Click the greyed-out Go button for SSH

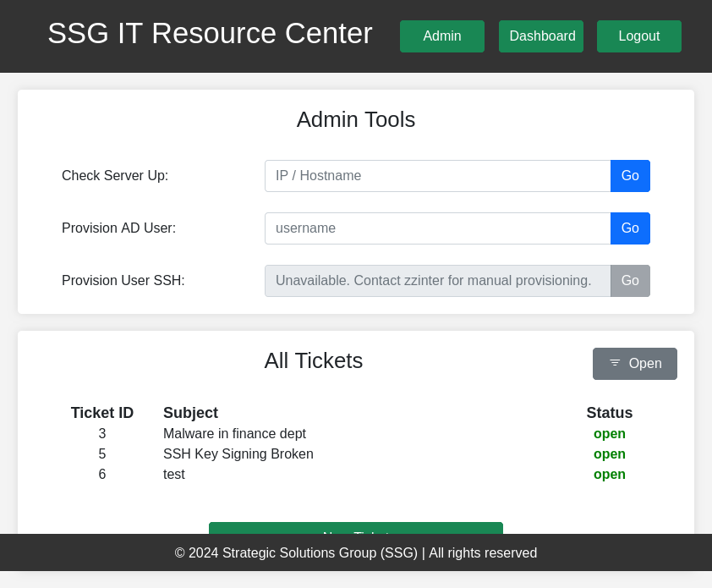[x=630, y=281]
